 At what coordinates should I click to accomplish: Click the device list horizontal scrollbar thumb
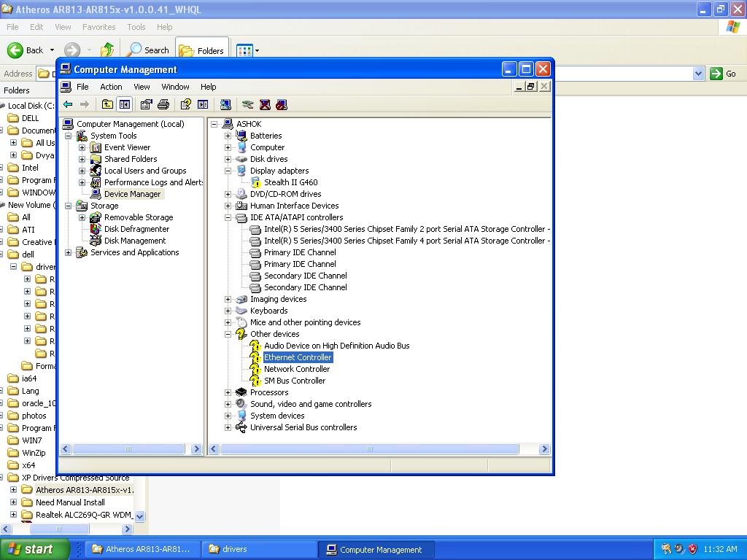[369, 449]
